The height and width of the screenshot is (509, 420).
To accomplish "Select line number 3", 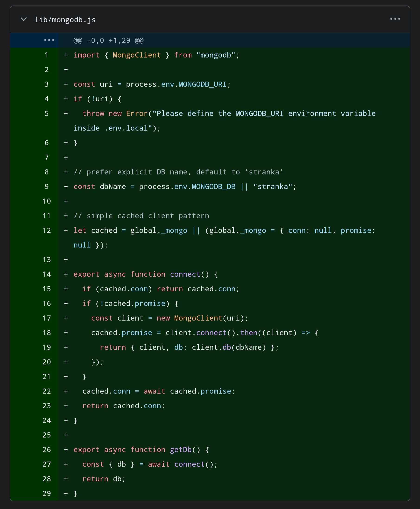I will point(46,84).
